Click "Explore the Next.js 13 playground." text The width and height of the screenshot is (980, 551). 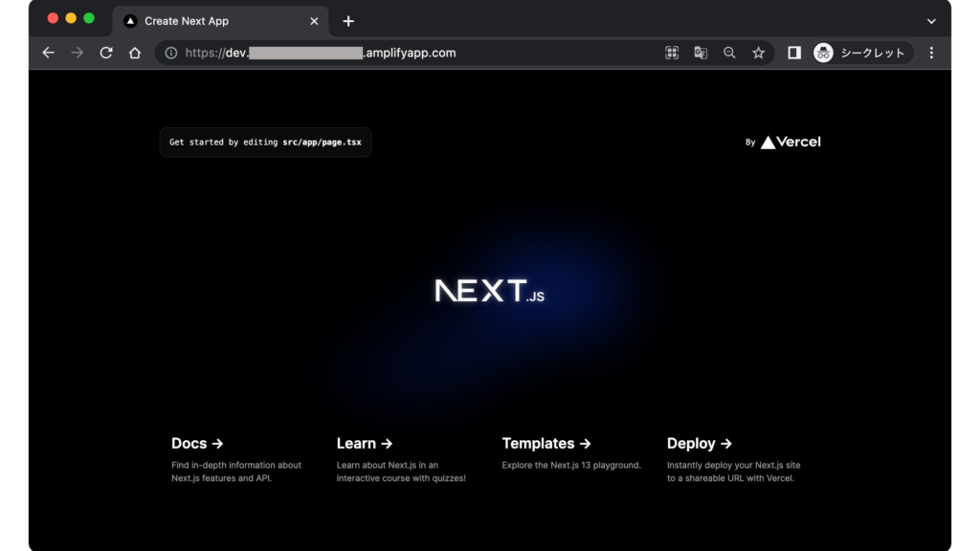coord(571,465)
